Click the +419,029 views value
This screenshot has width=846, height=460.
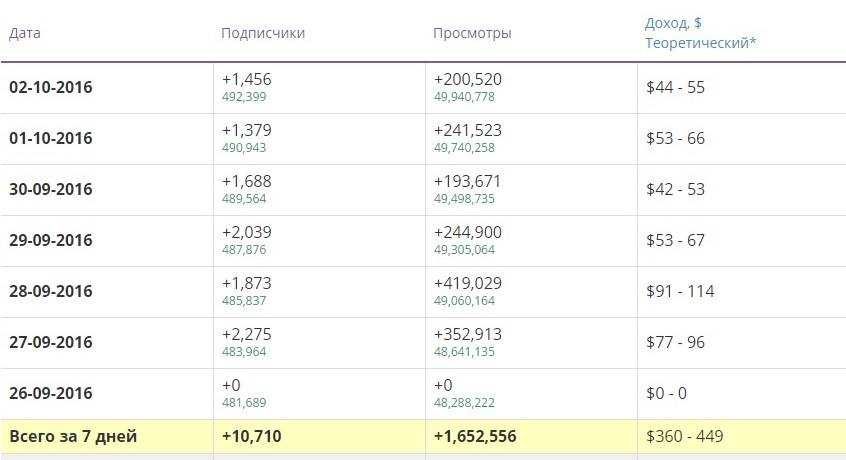click(468, 283)
